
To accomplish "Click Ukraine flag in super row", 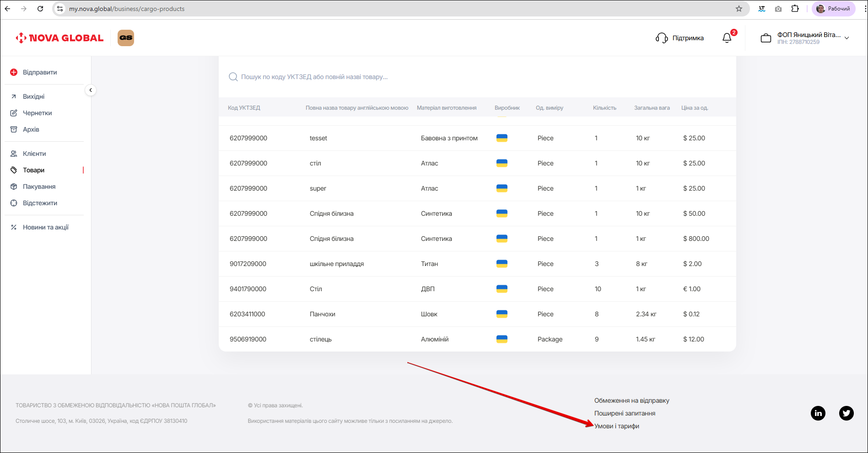I will pyautogui.click(x=502, y=188).
